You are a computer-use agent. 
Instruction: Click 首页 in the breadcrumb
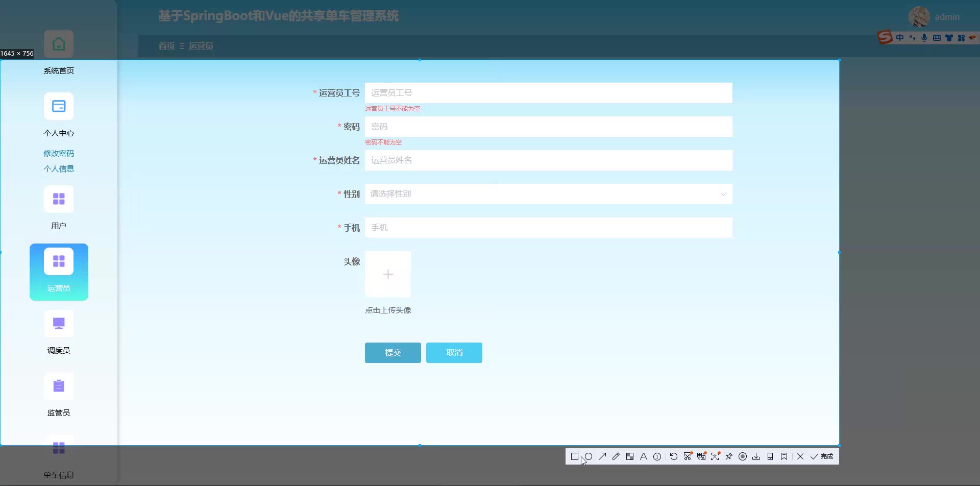[x=166, y=46]
